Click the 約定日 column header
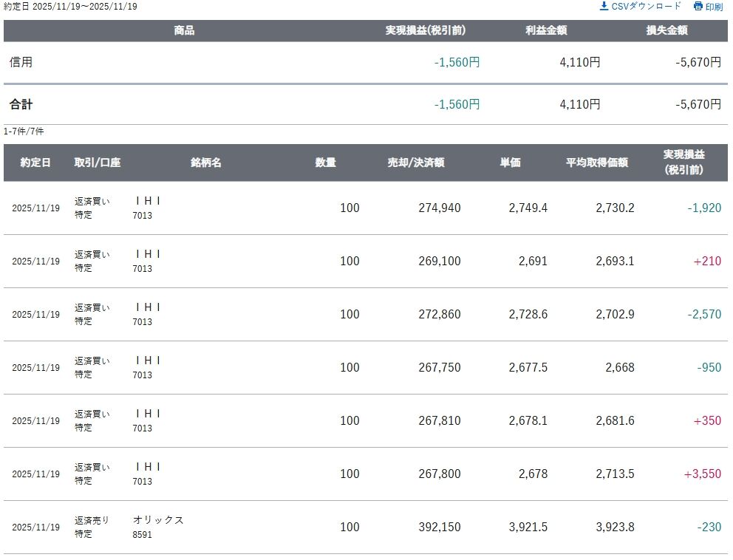Image resolution: width=733 pixels, height=560 pixels. coord(35,163)
